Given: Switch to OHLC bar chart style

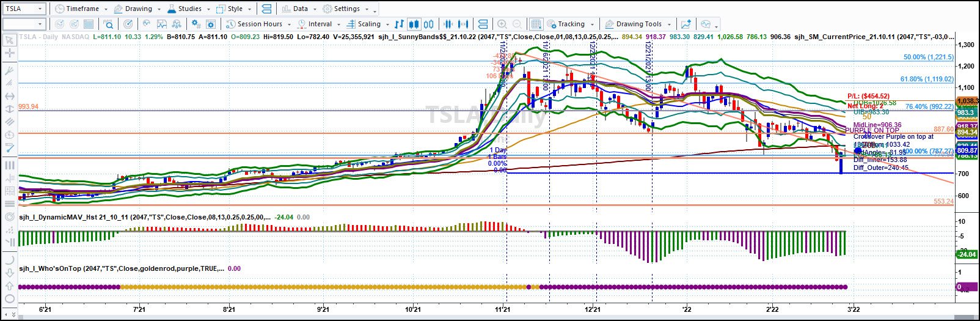Looking at the screenshot, I should (399, 24).
